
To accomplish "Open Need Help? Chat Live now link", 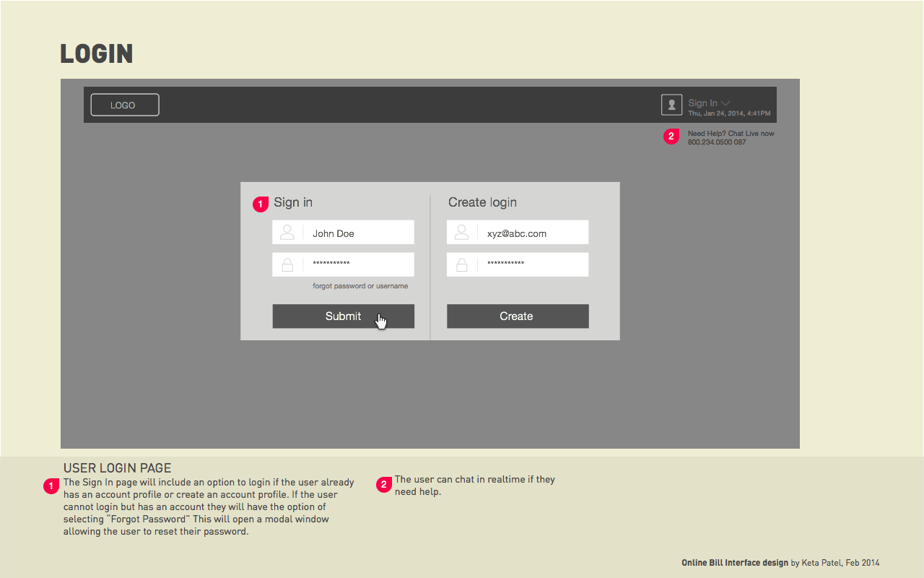I will click(731, 134).
